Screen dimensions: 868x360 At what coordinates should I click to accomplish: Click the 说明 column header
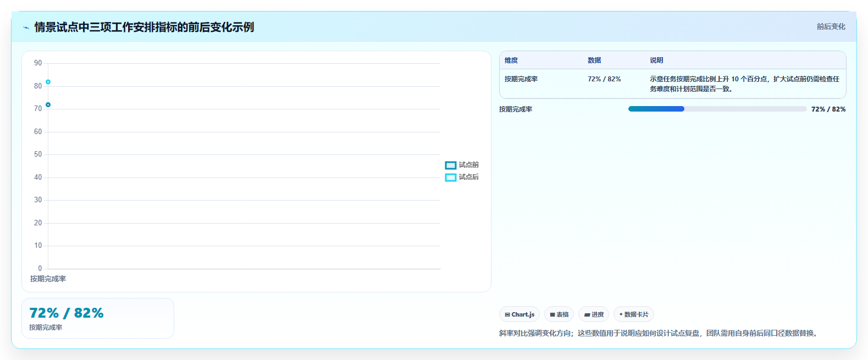656,60
